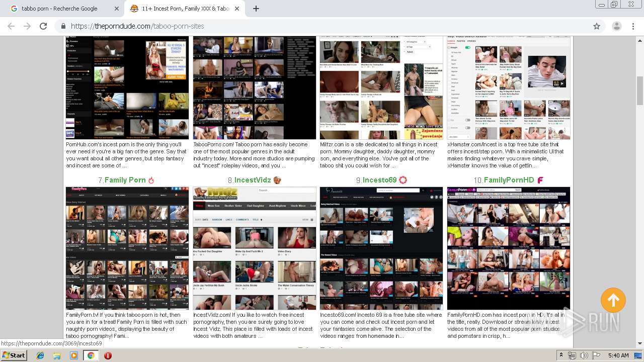This screenshot has height=362, width=644.
Task: Open the site preview above the TabooPorns.com description
Action: (x=255, y=87)
